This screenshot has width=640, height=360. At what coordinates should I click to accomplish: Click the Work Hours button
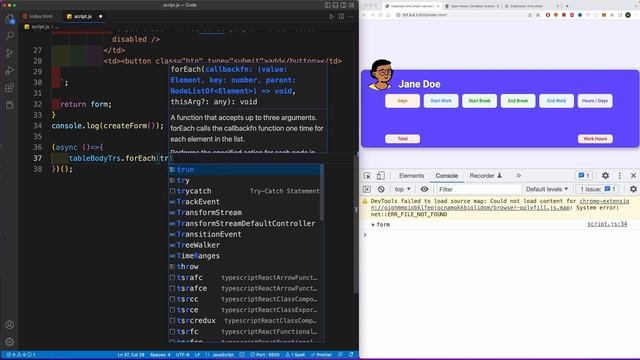[595, 139]
